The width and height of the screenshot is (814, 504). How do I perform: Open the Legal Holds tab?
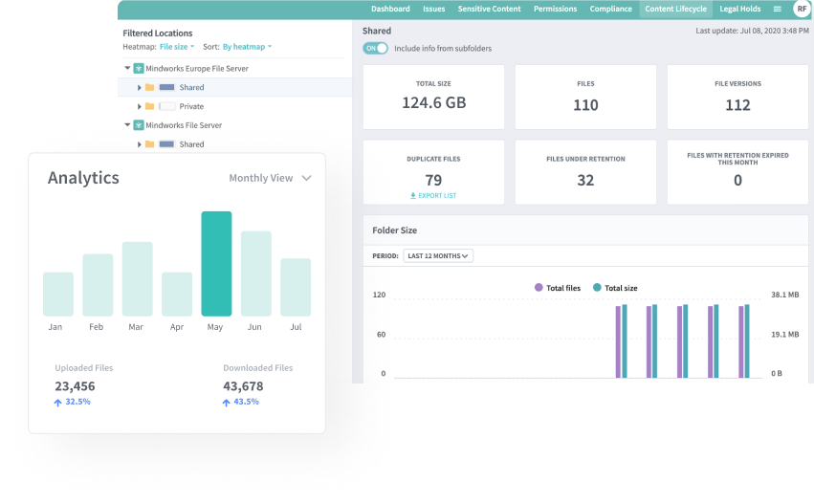pos(739,9)
